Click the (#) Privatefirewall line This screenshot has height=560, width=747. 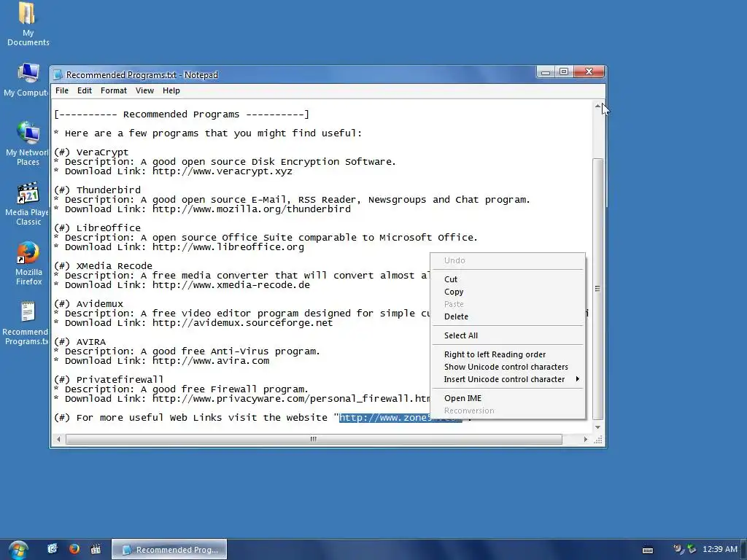pos(109,380)
